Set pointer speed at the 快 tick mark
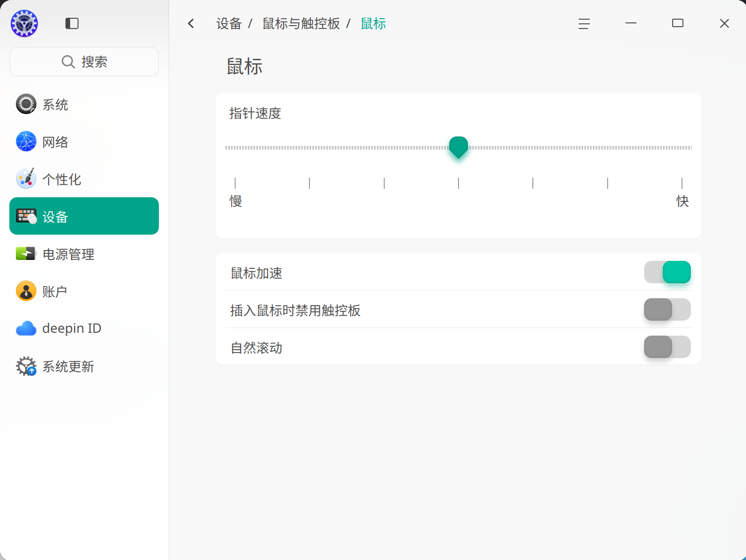Viewport: 746px width, 560px height. tap(682, 183)
